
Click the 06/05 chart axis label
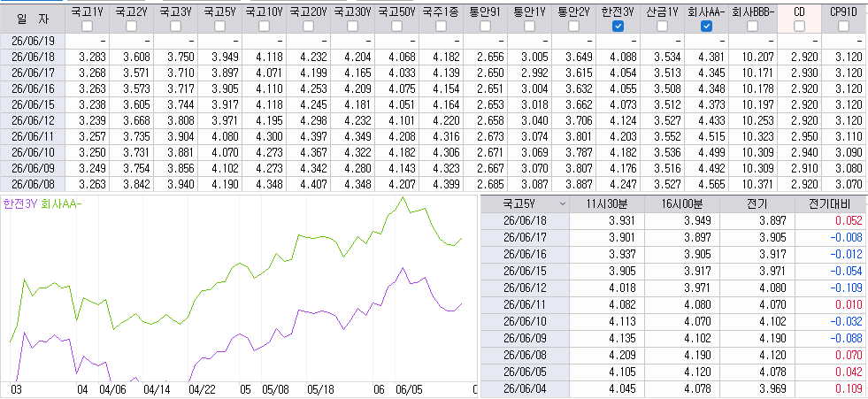409,389
